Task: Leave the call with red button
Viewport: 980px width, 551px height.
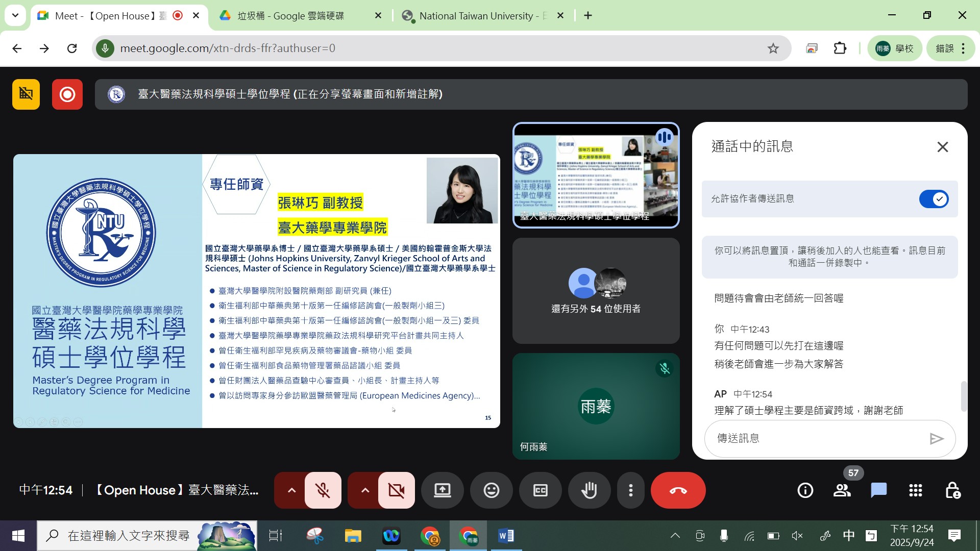Action: pos(678,490)
